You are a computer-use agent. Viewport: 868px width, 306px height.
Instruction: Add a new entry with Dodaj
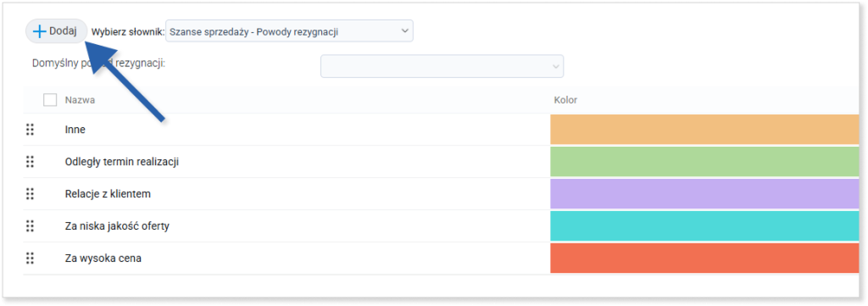click(x=56, y=31)
